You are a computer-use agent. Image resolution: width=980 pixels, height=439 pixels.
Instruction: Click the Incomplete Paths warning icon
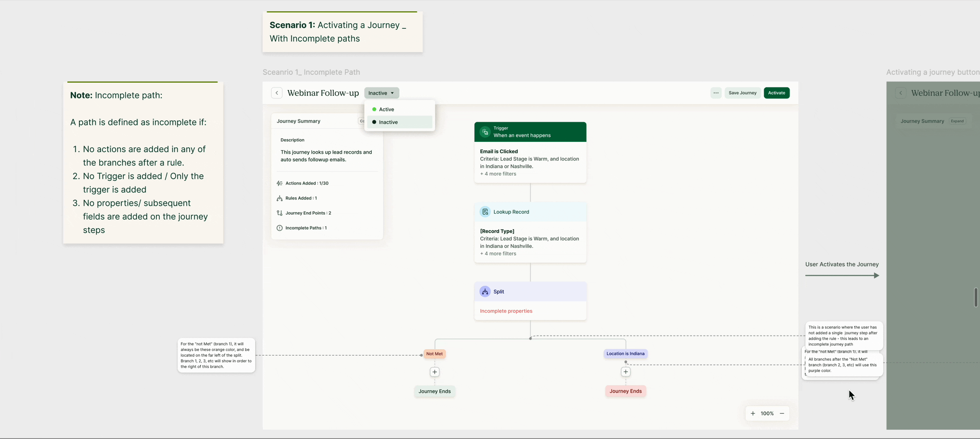pyautogui.click(x=280, y=228)
